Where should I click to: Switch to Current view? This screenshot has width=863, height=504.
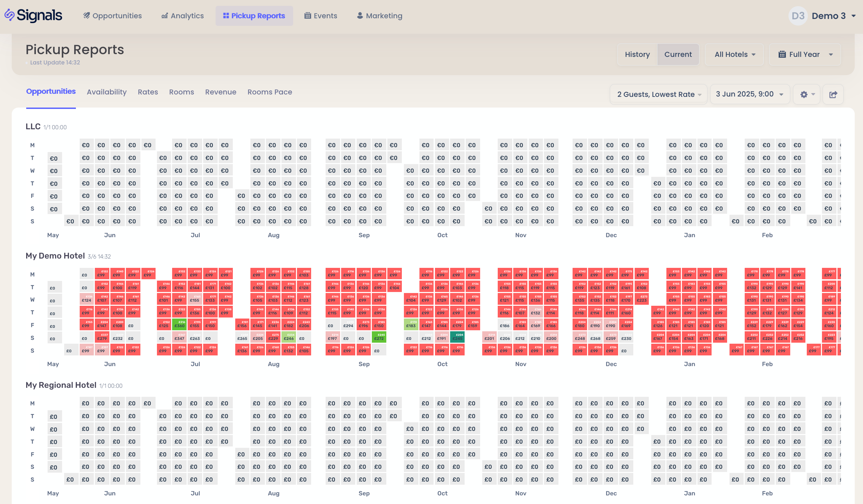point(678,54)
